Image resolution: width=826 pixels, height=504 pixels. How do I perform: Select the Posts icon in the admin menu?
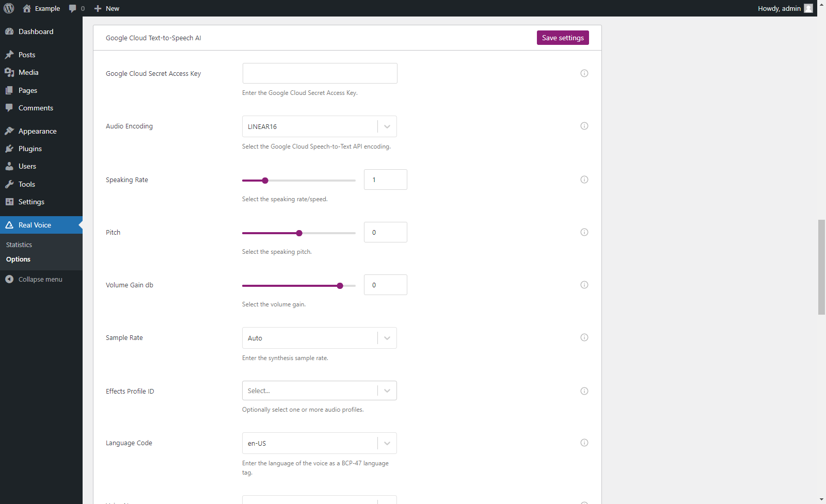(10, 54)
